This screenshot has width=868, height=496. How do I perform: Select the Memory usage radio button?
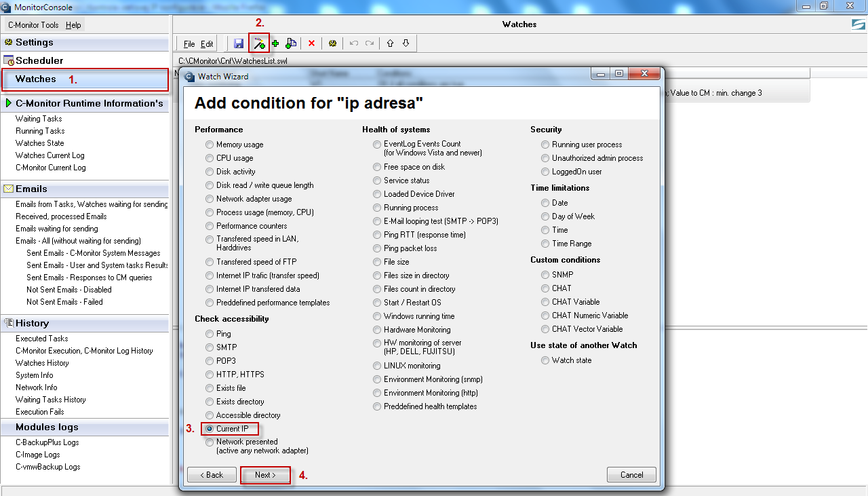210,145
